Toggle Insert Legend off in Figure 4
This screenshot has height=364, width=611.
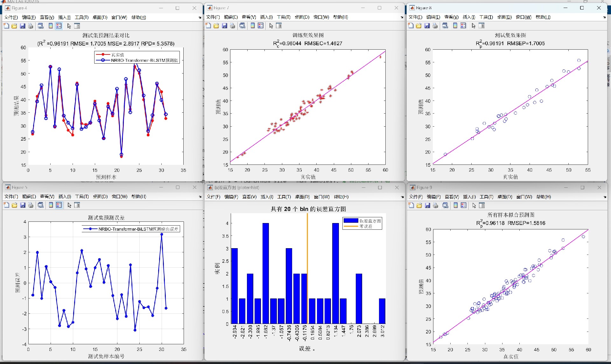(x=59, y=26)
